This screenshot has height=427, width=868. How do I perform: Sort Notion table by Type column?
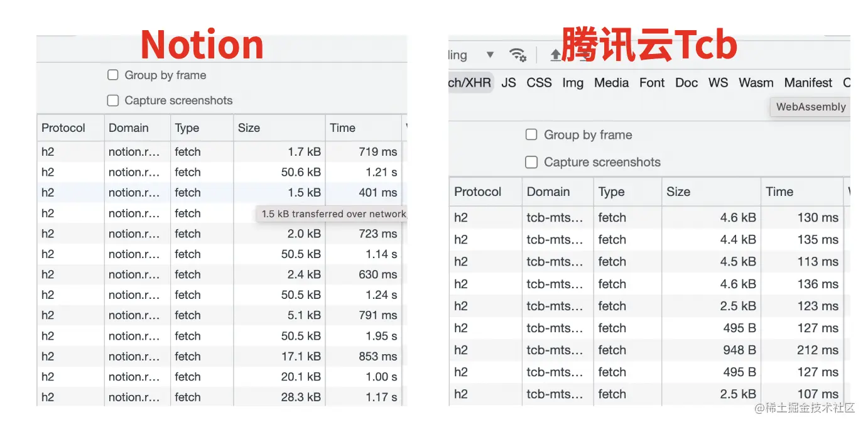202,127
